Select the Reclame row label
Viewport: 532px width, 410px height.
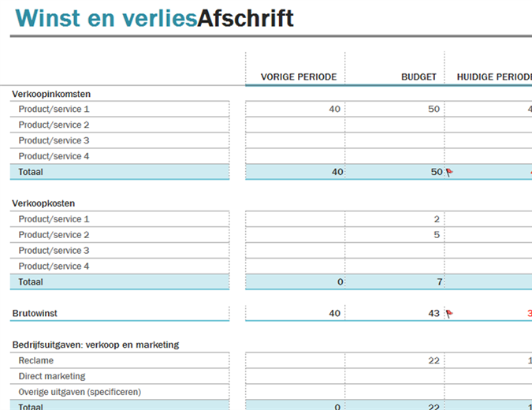point(36,360)
